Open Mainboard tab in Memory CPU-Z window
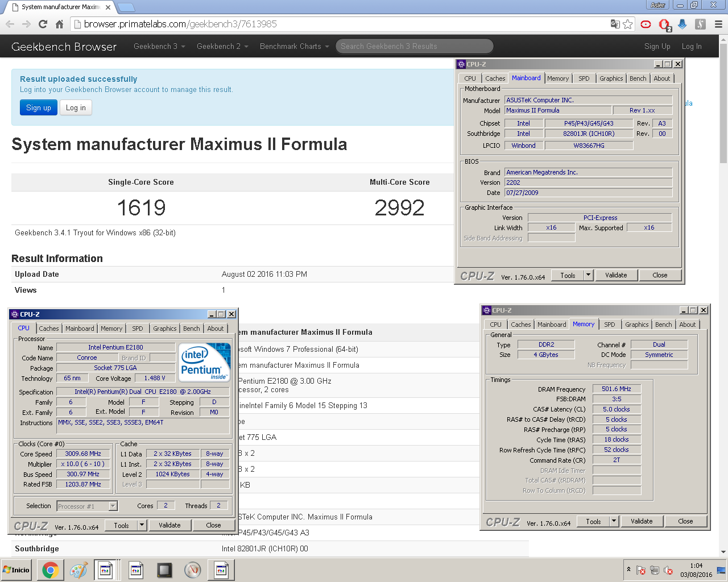 click(x=552, y=325)
